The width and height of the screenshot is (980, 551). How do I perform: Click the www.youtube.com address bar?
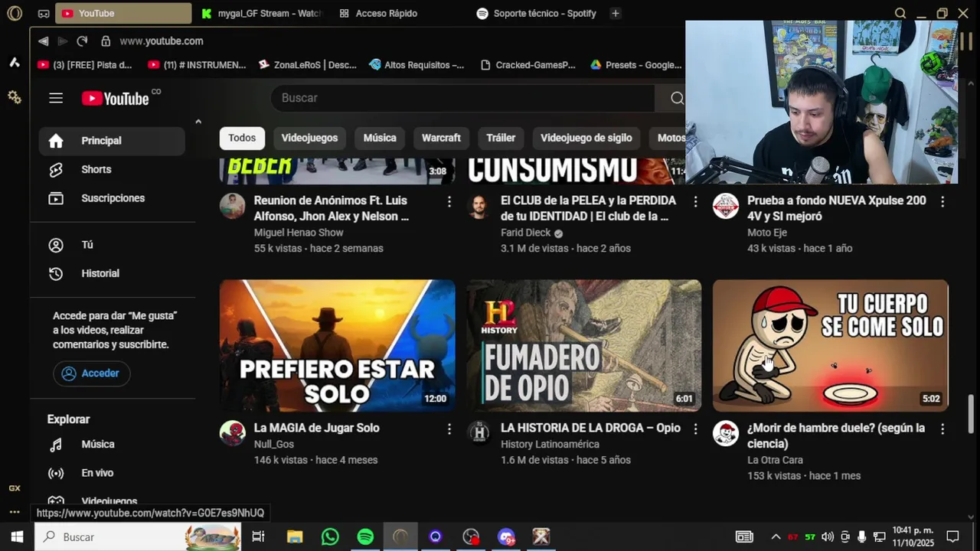[x=161, y=41]
